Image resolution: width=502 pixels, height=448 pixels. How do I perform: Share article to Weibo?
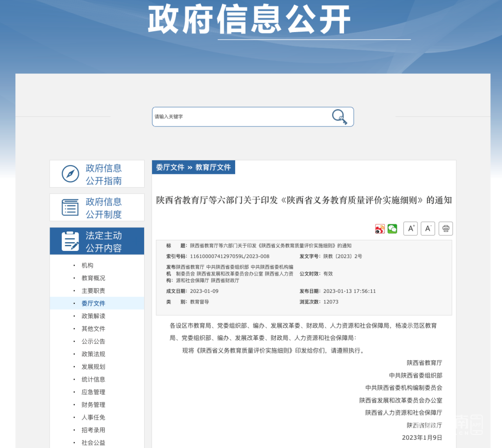[380, 229]
